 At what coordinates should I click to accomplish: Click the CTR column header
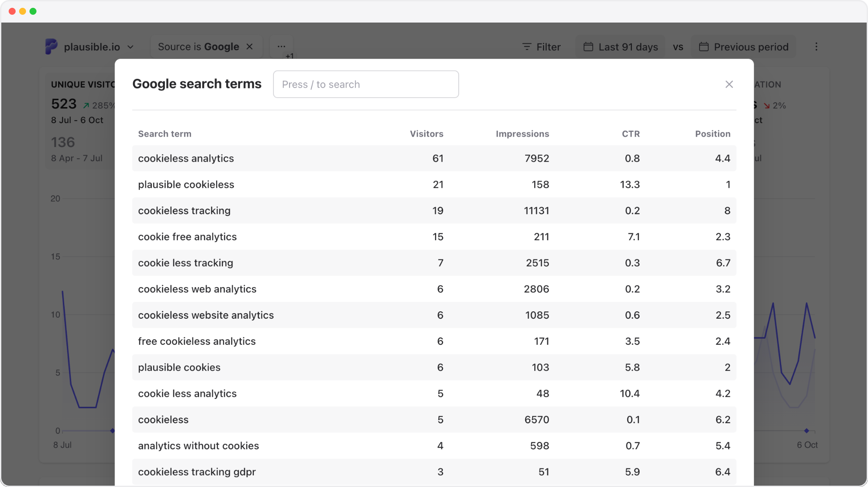(631, 134)
